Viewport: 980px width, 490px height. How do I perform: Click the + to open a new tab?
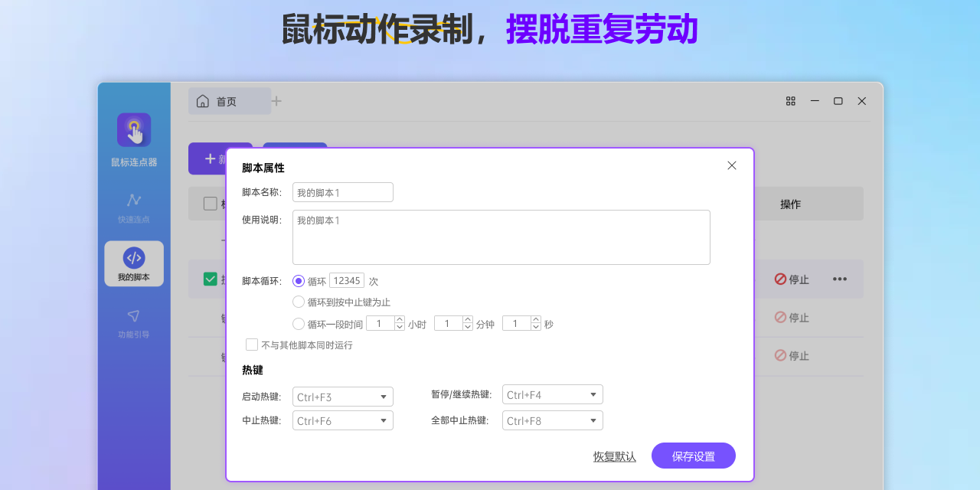276,100
